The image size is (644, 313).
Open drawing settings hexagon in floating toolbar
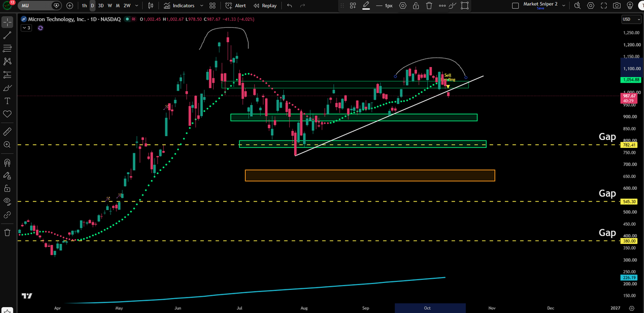coord(402,5)
